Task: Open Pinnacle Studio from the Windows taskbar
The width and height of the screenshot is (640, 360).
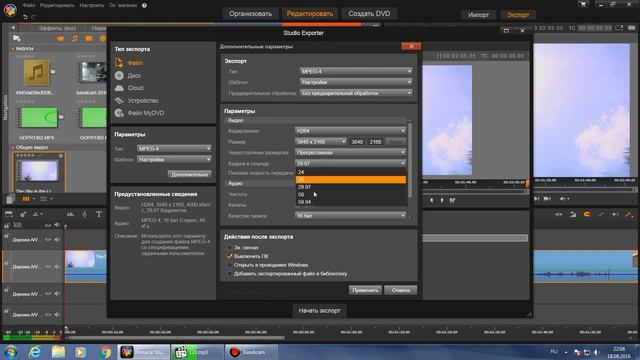Action: [143, 352]
